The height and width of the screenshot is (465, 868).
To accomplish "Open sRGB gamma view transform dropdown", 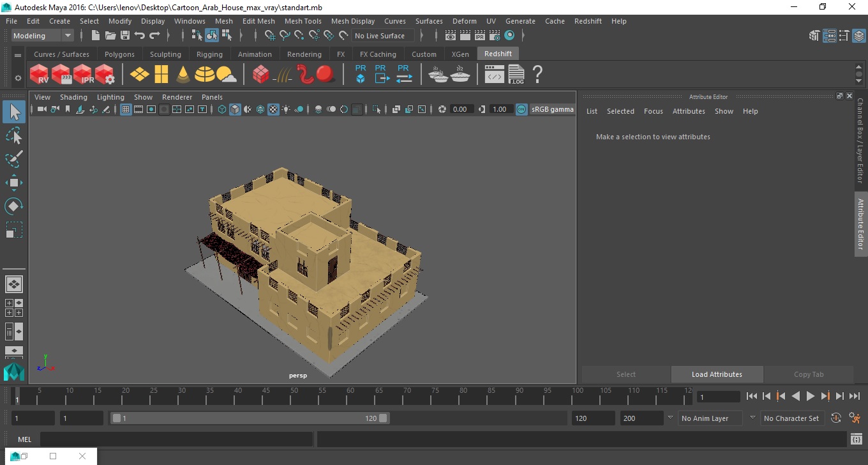I will point(553,109).
